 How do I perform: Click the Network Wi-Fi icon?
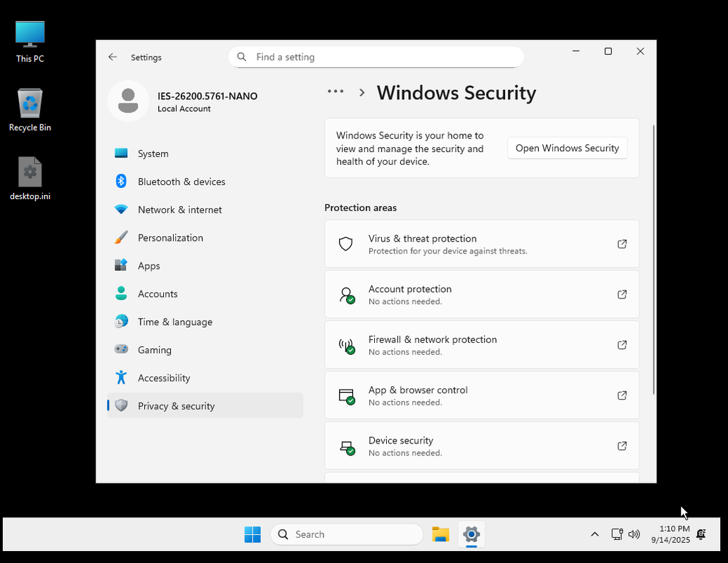[121, 210]
